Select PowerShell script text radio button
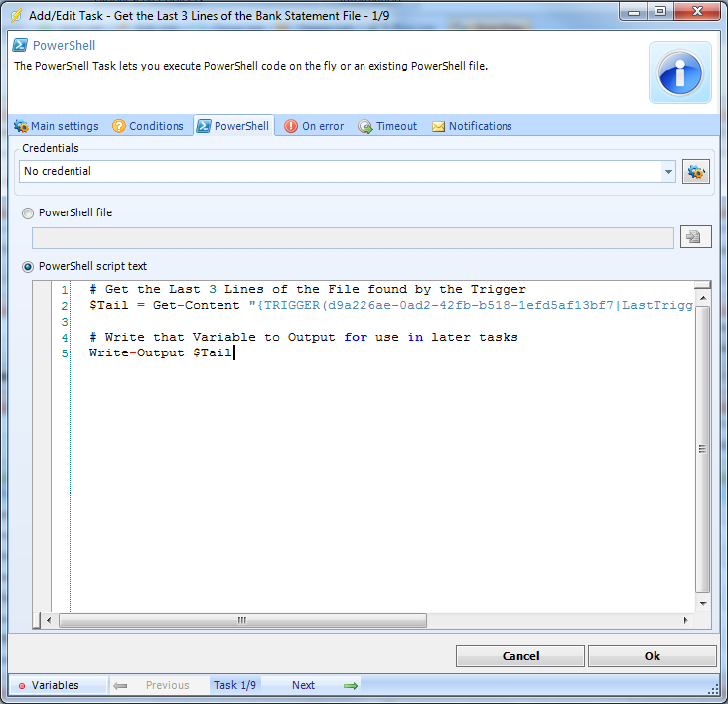The width and height of the screenshot is (728, 704). point(28,266)
